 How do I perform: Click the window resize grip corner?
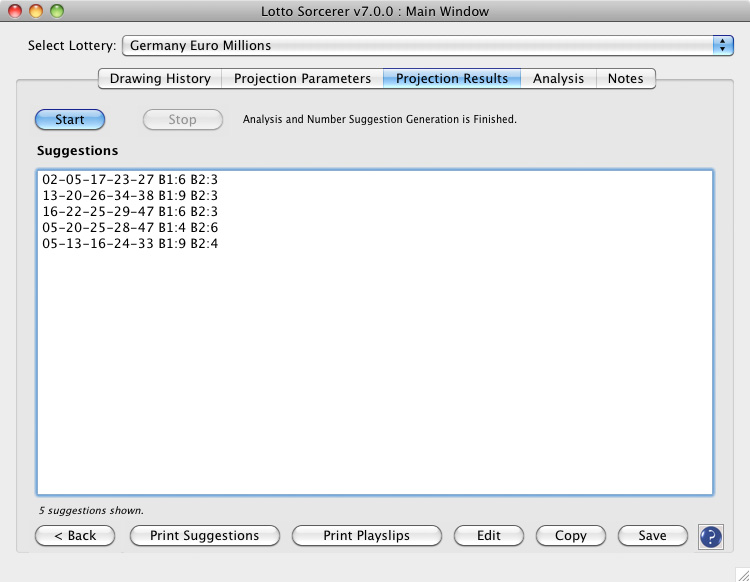click(x=742, y=575)
